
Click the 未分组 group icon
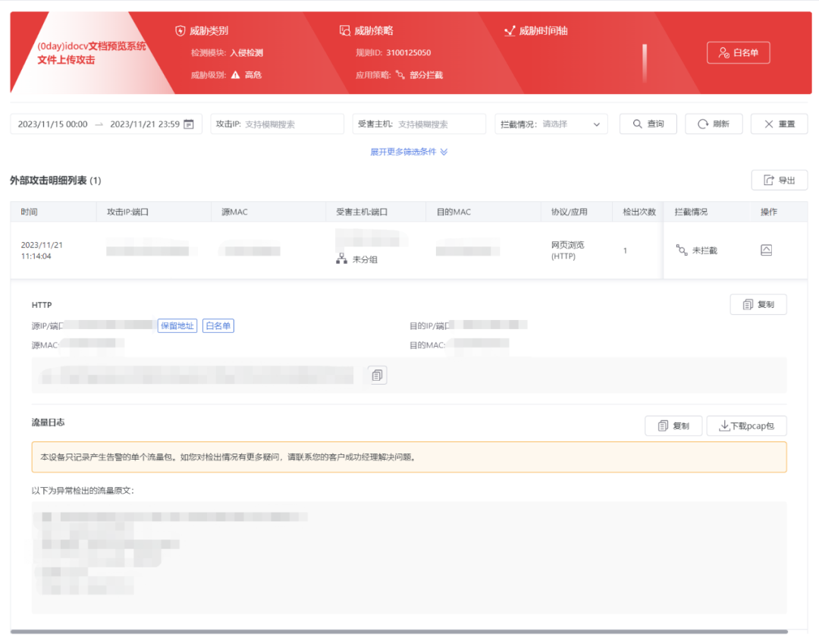(341, 259)
